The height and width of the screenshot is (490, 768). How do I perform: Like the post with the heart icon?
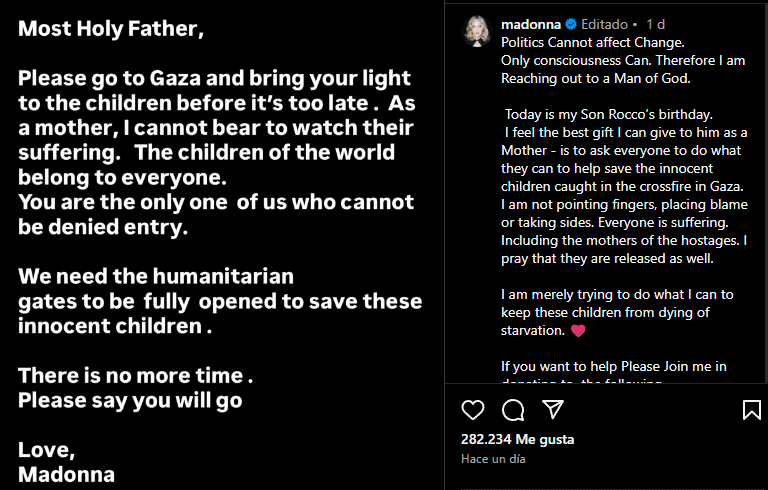tap(473, 410)
